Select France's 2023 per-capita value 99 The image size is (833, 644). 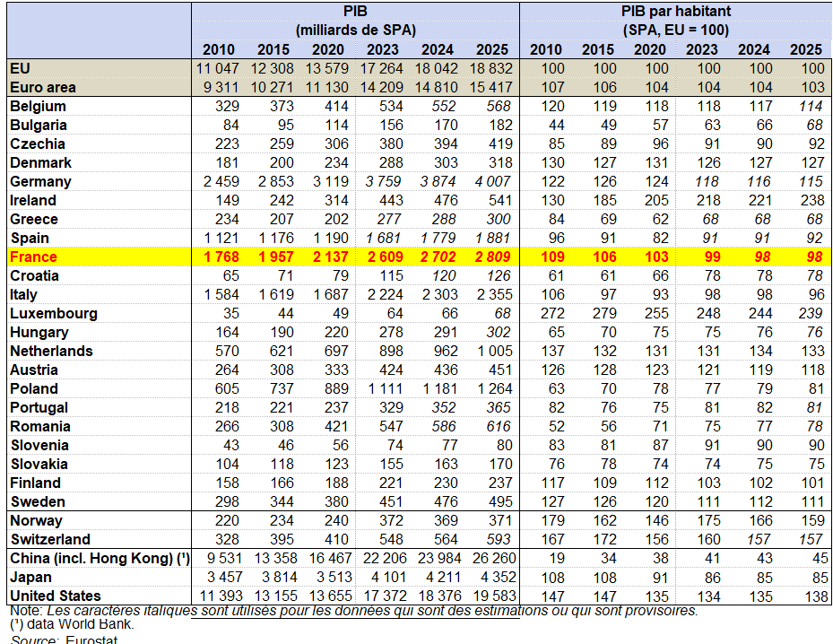click(x=713, y=257)
